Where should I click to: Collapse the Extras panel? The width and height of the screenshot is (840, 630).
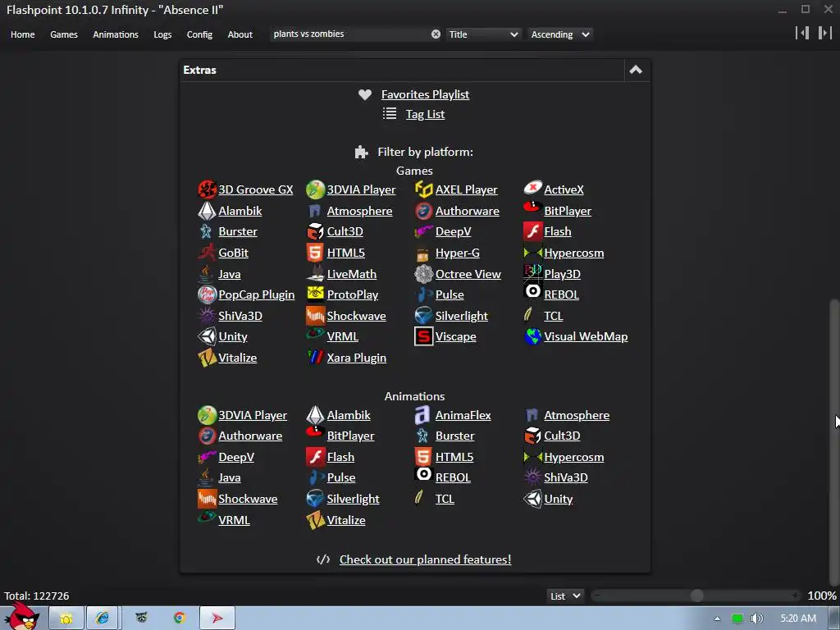pyautogui.click(x=636, y=70)
